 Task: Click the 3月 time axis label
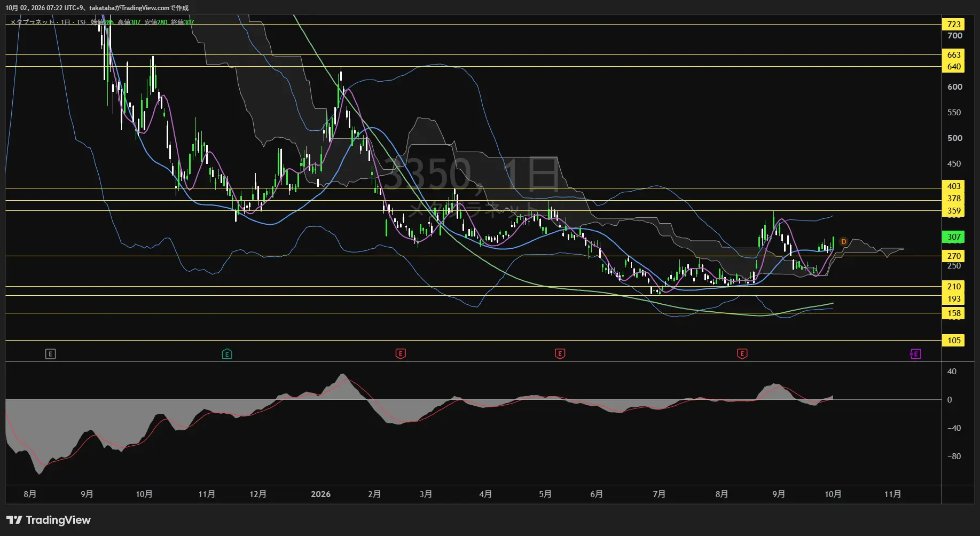pyautogui.click(x=426, y=494)
